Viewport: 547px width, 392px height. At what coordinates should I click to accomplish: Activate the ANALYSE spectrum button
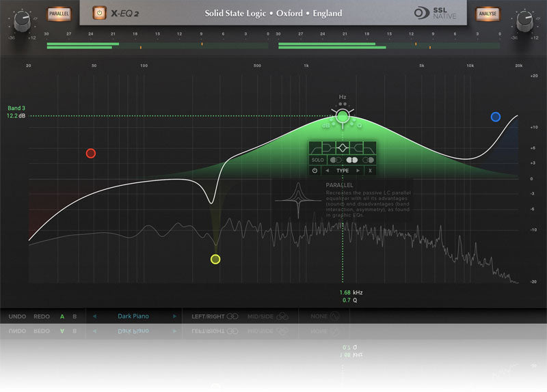tap(488, 14)
